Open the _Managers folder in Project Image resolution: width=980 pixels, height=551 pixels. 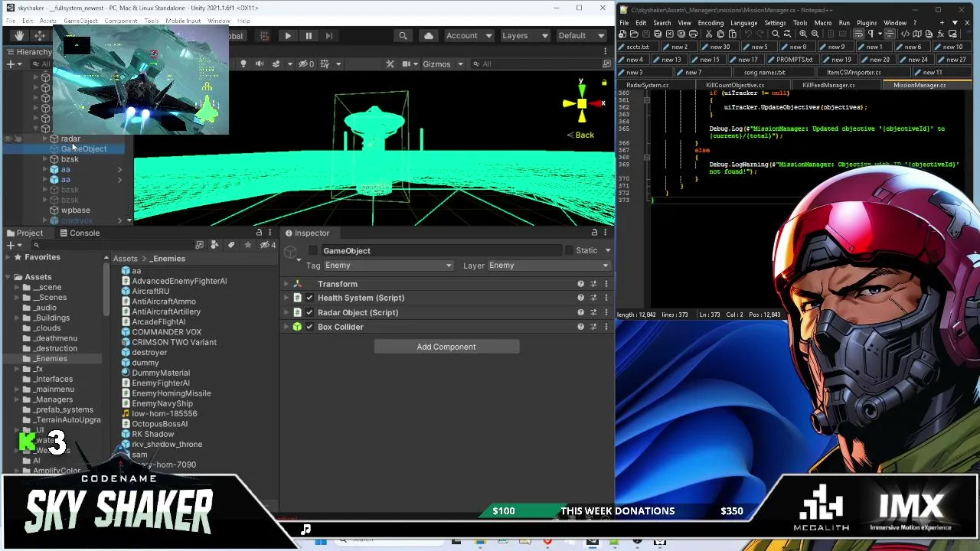tap(53, 399)
